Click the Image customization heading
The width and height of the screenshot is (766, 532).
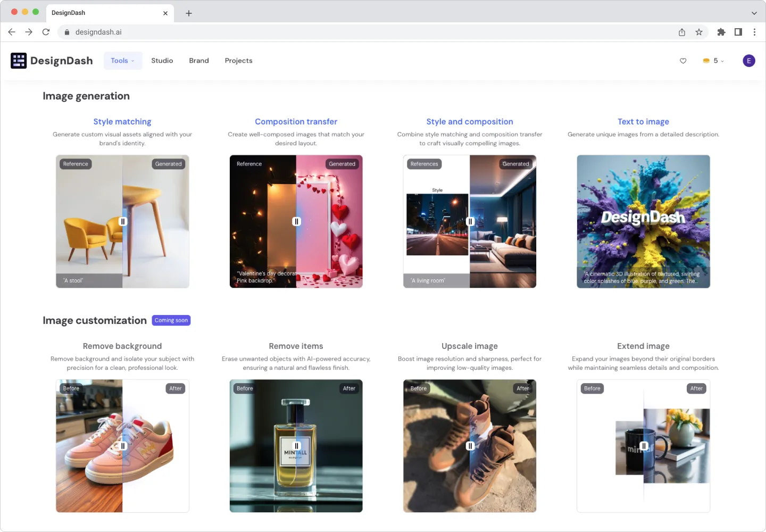[95, 320]
